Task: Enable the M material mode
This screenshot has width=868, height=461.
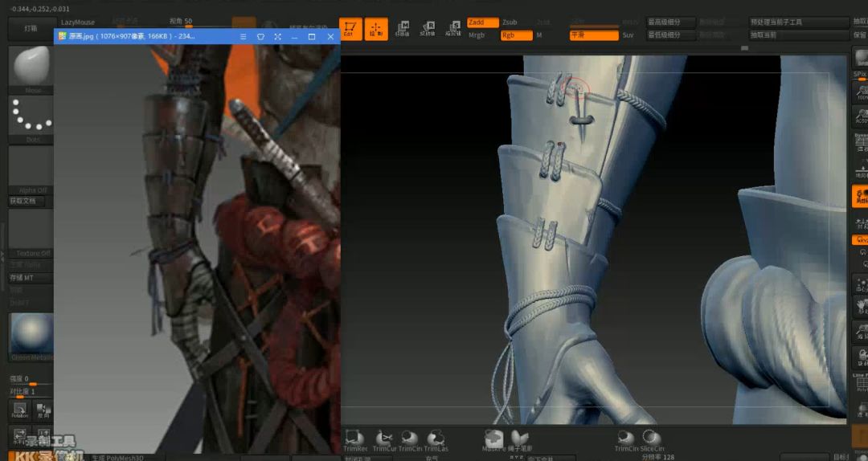Action: (x=539, y=35)
